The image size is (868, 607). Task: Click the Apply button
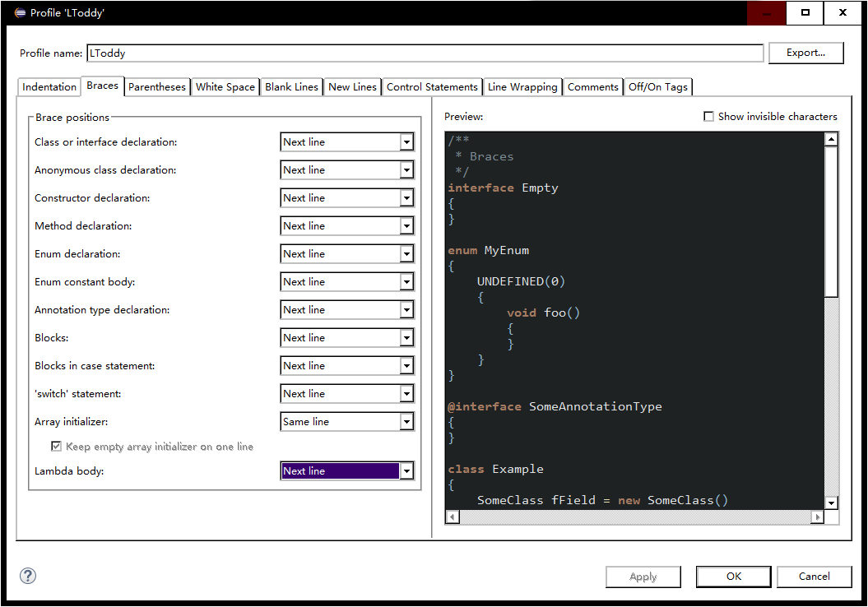coord(643,577)
